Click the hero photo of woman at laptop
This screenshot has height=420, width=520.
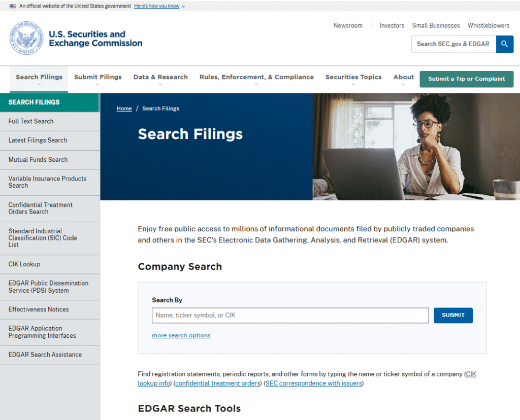(416, 147)
